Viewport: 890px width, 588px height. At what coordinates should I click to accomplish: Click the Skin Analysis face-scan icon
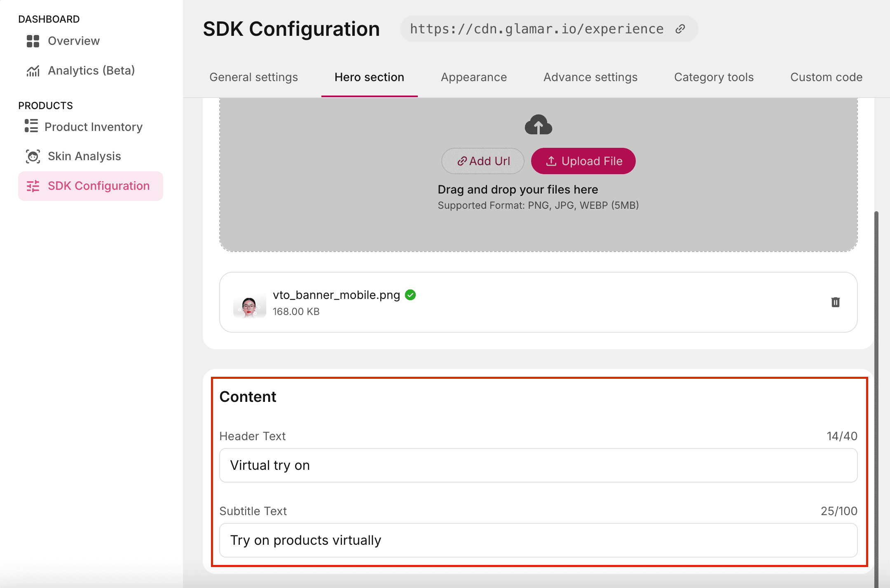pyautogui.click(x=33, y=156)
